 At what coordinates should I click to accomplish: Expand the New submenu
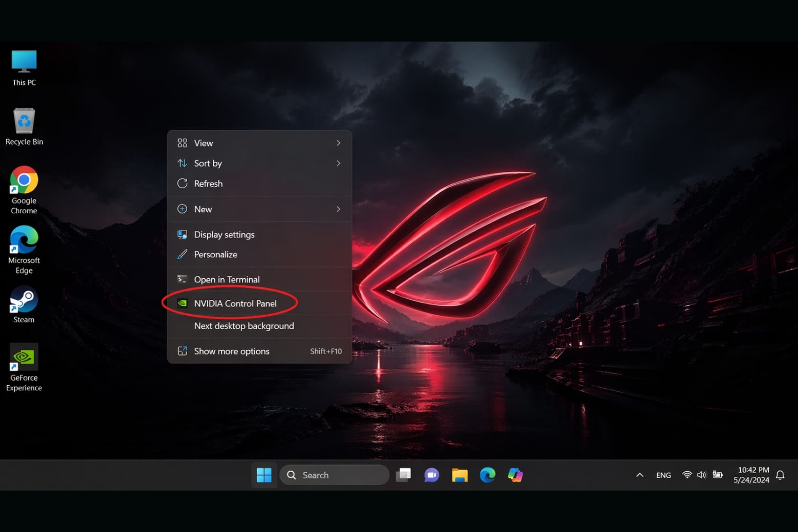tap(259, 209)
